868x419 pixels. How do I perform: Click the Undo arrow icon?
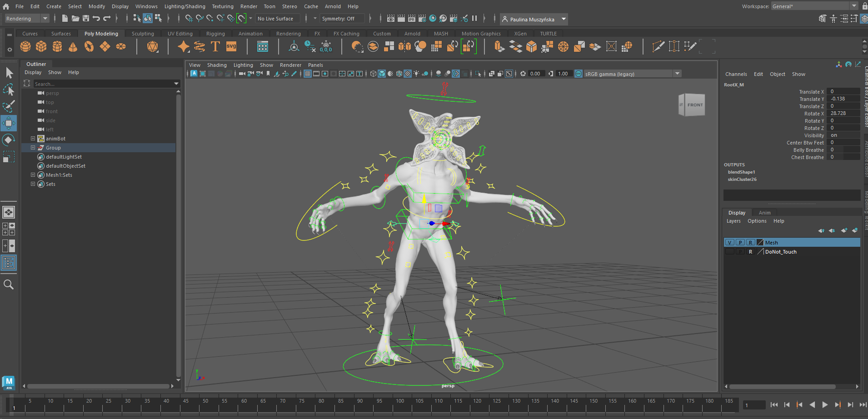(x=96, y=19)
